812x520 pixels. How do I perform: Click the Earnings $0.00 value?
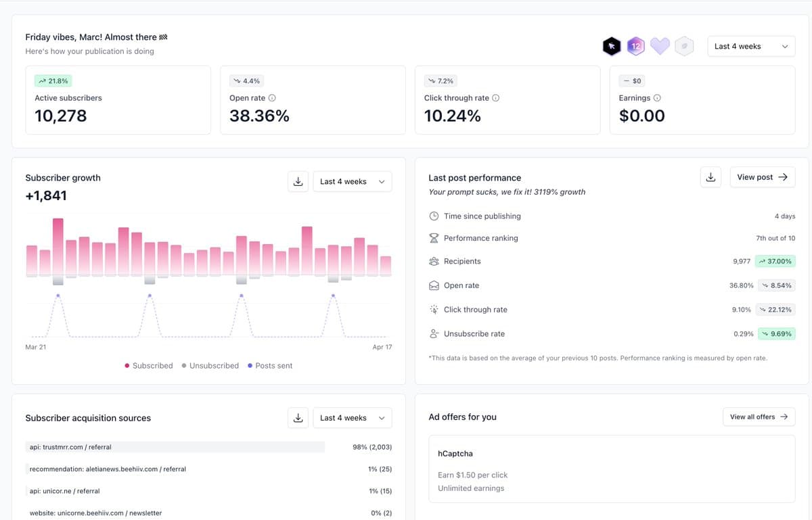point(642,116)
